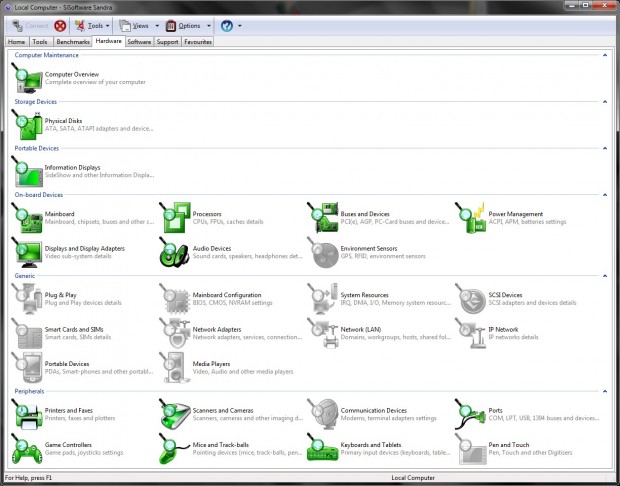The image size is (620, 486).
Task: Open the Game Controllers icon
Action: coord(27,449)
